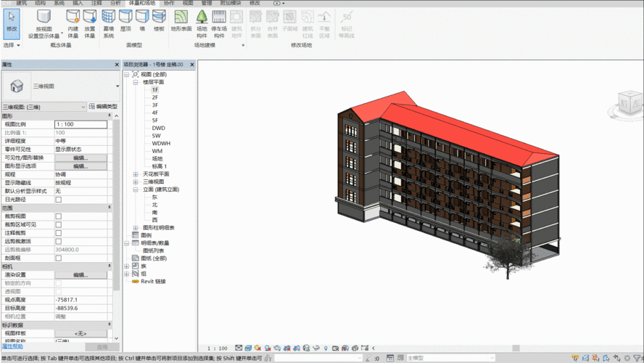Select the 地形表面 toposurface tool
This screenshot has width=644, height=363.
(181, 20)
